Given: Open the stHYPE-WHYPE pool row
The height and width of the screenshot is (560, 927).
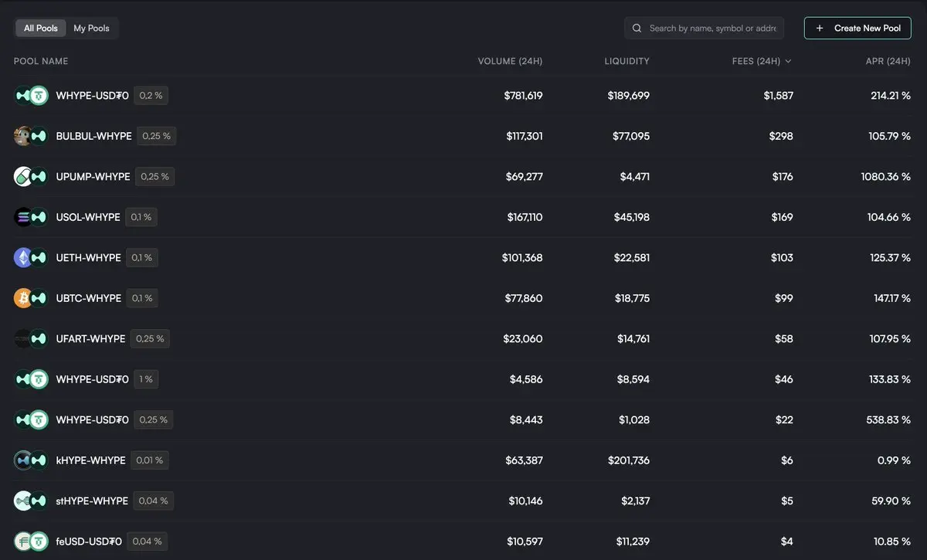Looking at the screenshot, I should click(463, 501).
